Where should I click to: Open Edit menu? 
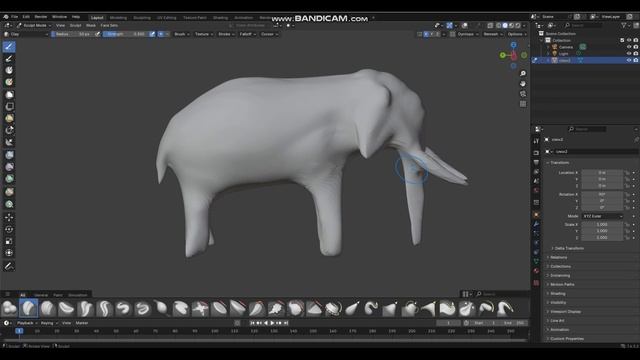coord(26,17)
